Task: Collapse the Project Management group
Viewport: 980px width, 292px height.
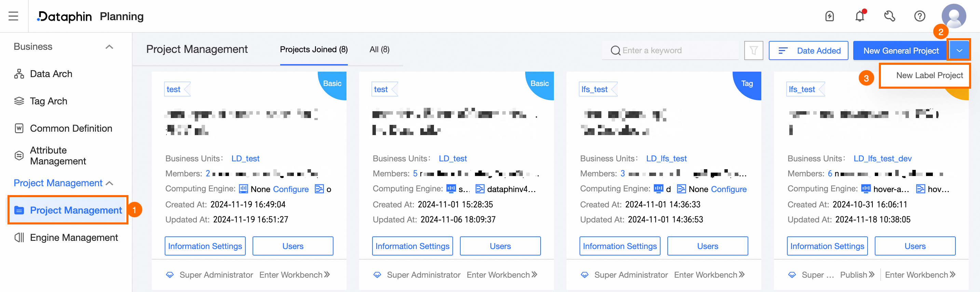Action: (x=110, y=184)
